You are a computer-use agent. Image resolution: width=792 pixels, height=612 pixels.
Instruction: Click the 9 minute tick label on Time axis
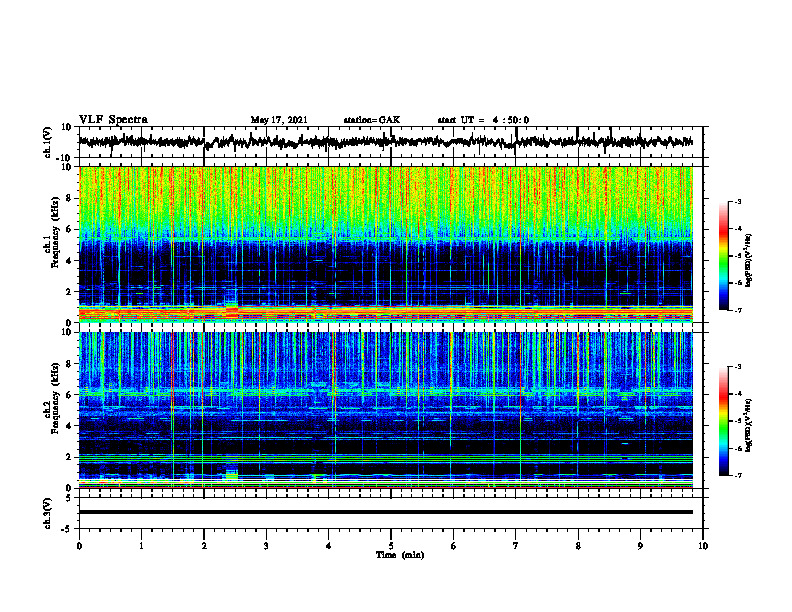pos(640,546)
